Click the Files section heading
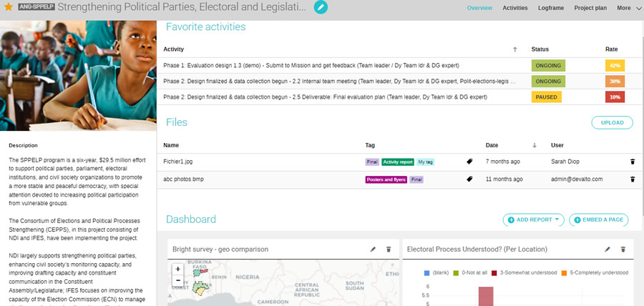644x306 pixels. click(x=177, y=122)
